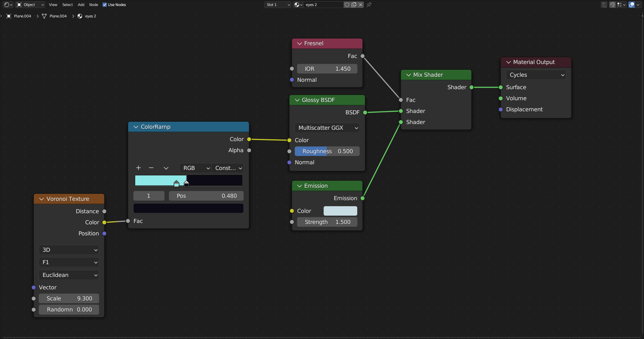Click the Material Output Displacement socket

(x=501, y=109)
